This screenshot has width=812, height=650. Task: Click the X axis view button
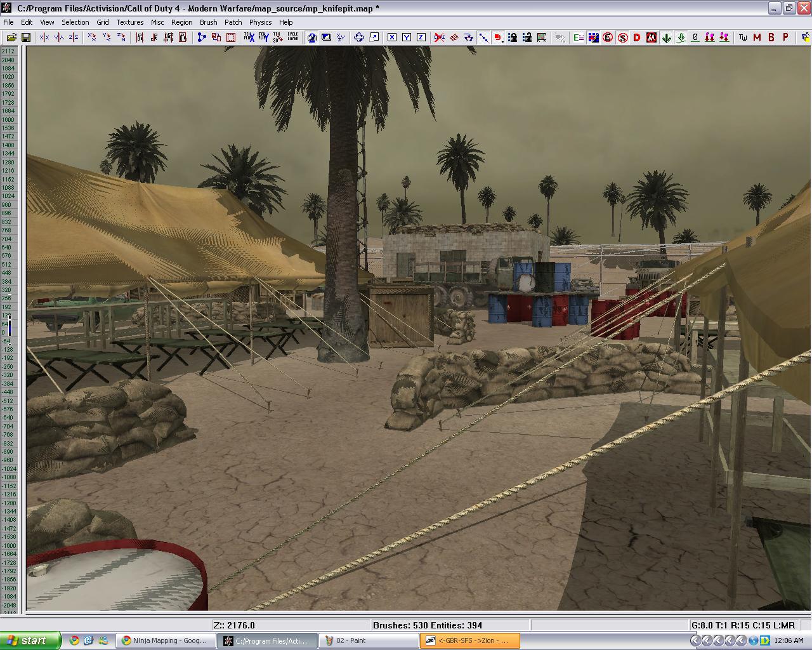(392, 37)
